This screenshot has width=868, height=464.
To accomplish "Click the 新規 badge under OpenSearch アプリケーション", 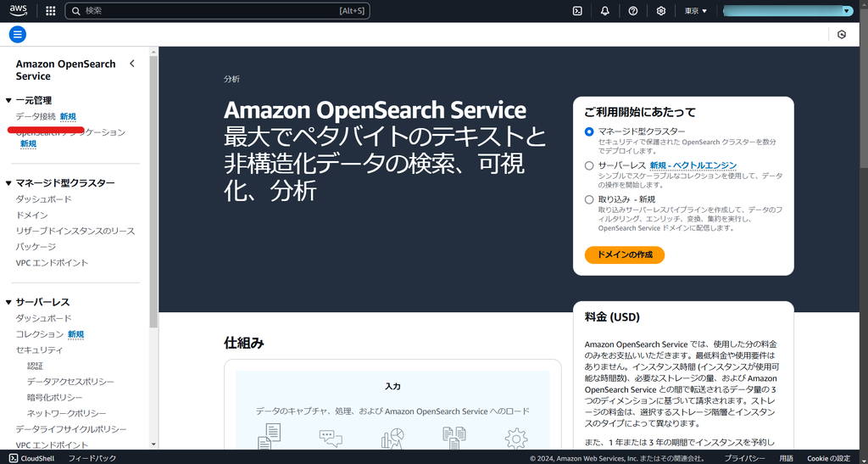I will click(x=28, y=143).
